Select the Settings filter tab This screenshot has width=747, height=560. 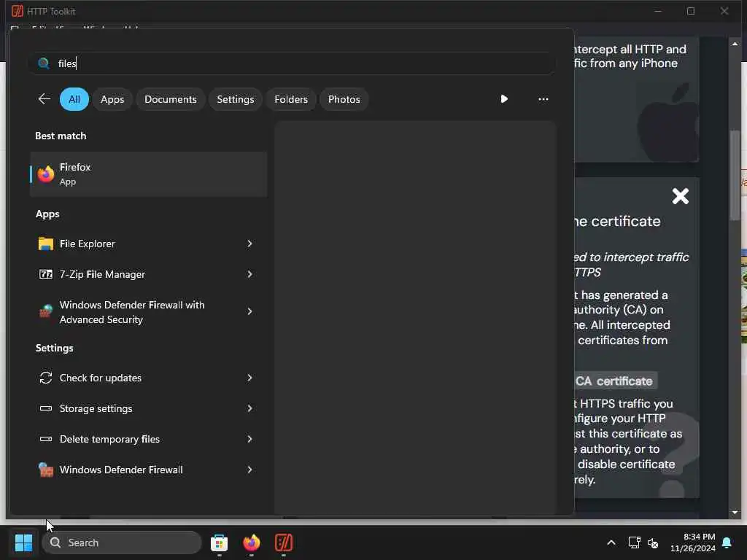(x=236, y=99)
